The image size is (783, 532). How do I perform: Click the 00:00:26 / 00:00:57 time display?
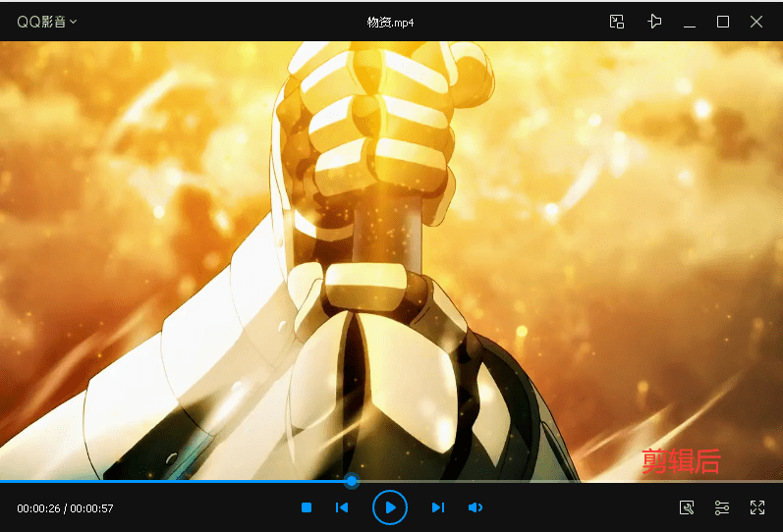coord(66,508)
